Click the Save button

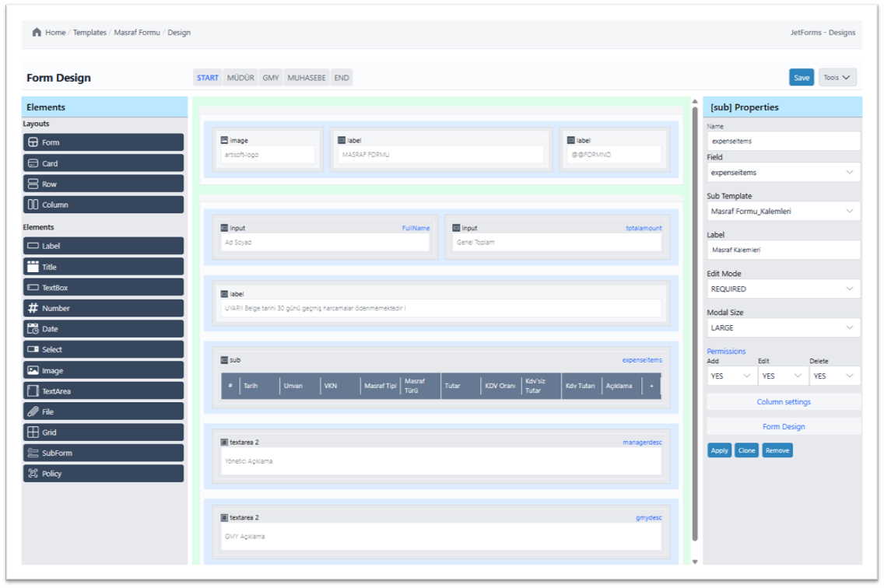pos(801,77)
